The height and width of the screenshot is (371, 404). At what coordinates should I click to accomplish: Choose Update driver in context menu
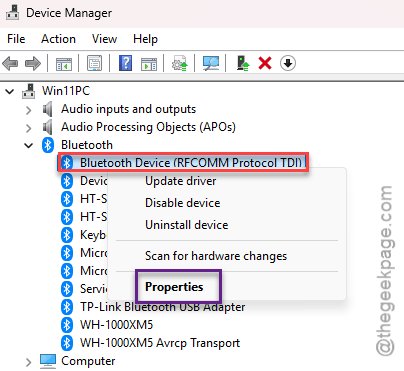click(x=181, y=181)
